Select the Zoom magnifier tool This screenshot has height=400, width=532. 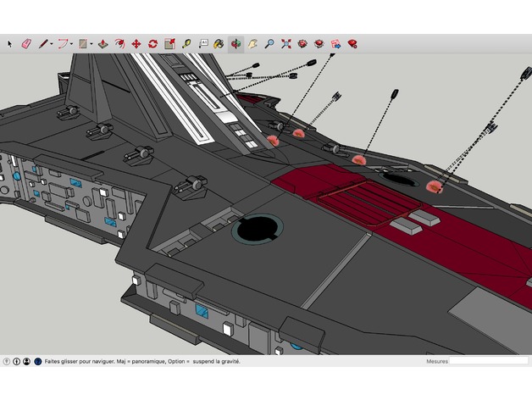pyautogui.click(x=269, y=43)
